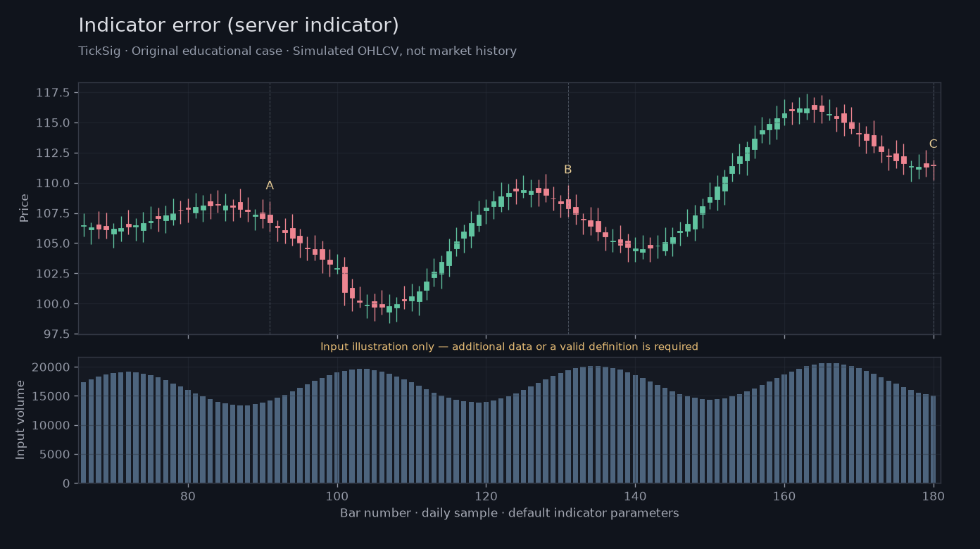The height and width of the screenshot is (549, 980).
Task: Click the 115.0 price tick label
Action: (54, 123)
